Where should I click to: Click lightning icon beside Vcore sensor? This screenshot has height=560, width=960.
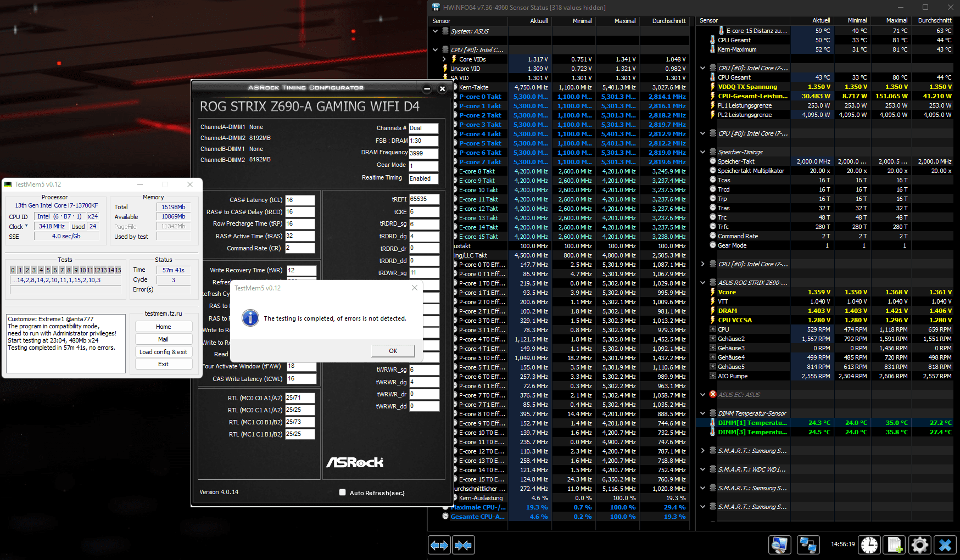[713, 292]
